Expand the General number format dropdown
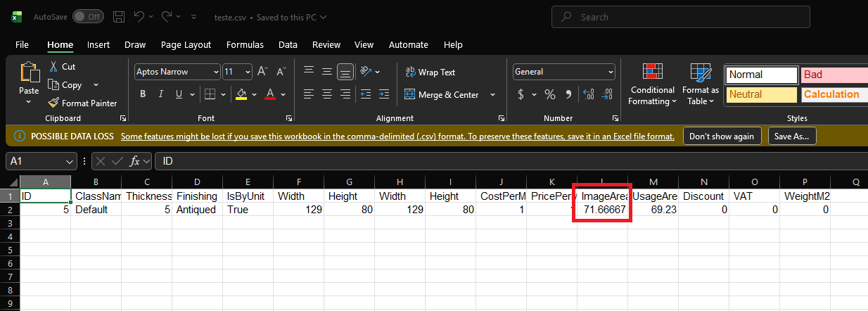 (x=611, y=72)
